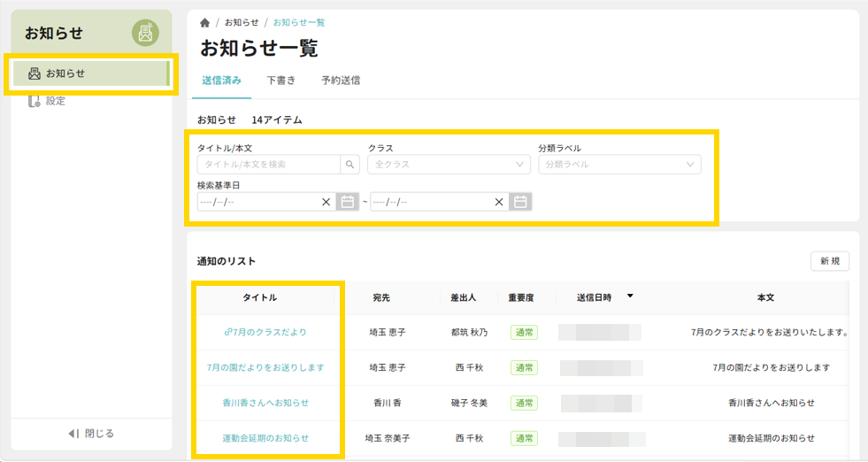
Task: Open the 7月のクラスだより notice
Action: pos(265,333)
